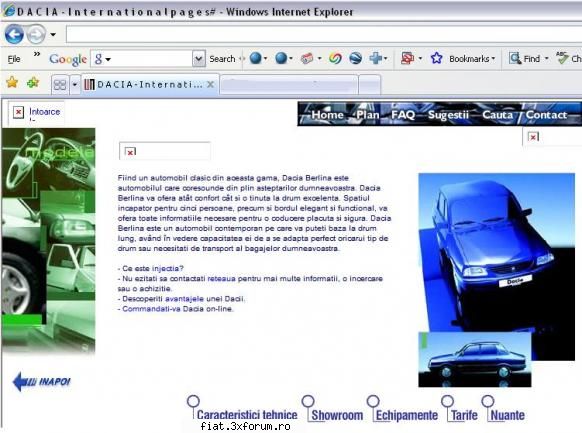Click the blue striped sphere toolbar icon

[356, 58]
